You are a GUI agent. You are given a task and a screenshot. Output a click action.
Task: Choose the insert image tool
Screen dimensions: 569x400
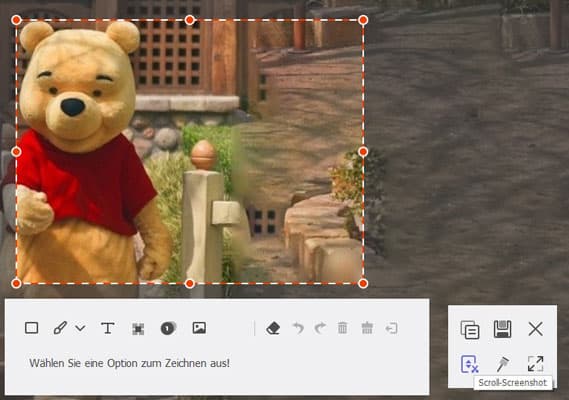pyautogui.click(x=199, y=328)
